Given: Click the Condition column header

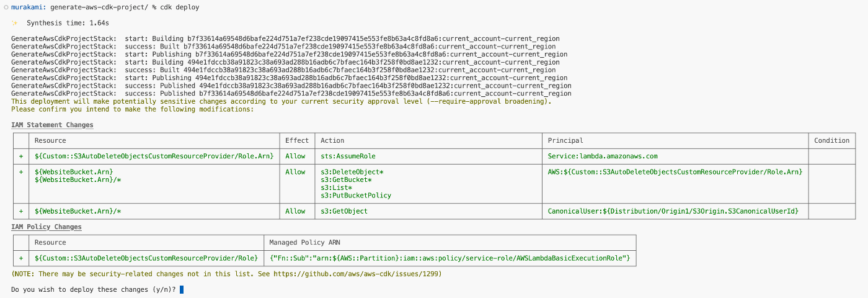Looking at the screenshot, I should [831, 140].
